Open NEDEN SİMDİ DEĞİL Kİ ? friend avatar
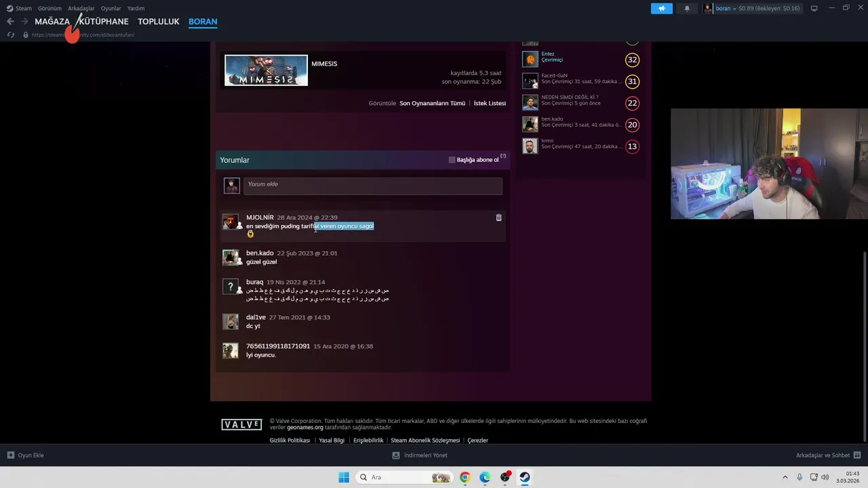The height and width of the screenshot is (488, 868). 530,103
